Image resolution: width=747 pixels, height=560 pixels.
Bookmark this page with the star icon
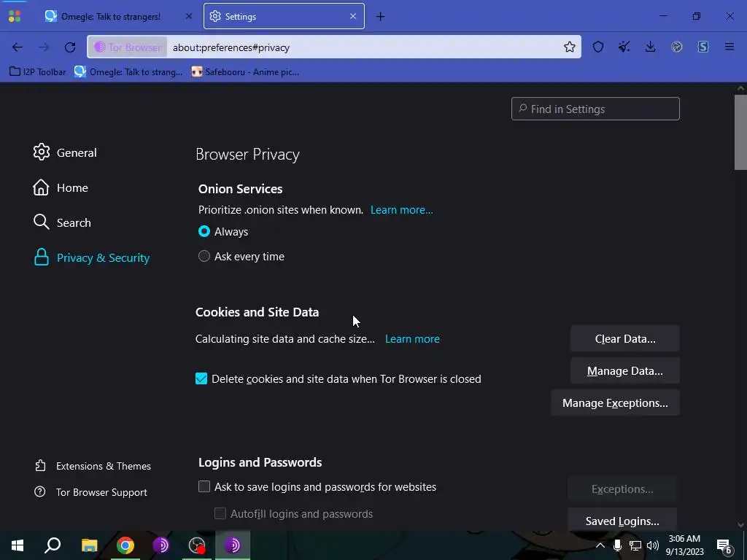point(569,47)
